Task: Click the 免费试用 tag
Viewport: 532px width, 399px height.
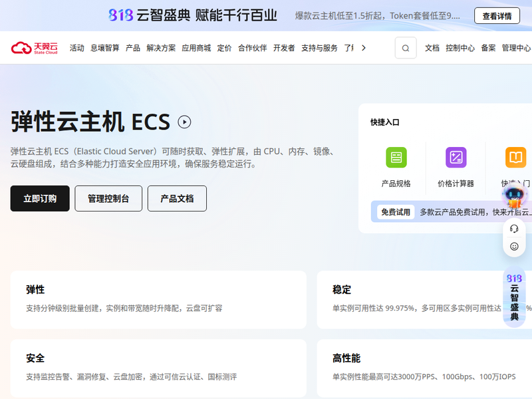Action: 396,212
